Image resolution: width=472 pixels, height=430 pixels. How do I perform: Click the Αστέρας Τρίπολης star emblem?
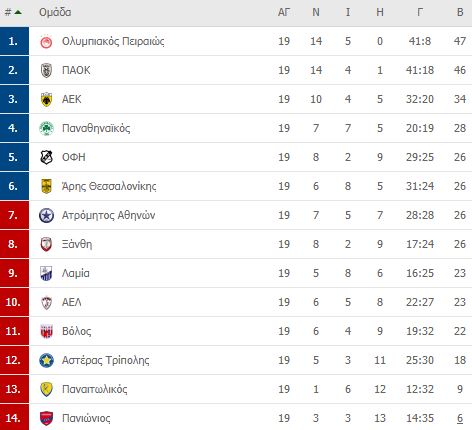46,360
